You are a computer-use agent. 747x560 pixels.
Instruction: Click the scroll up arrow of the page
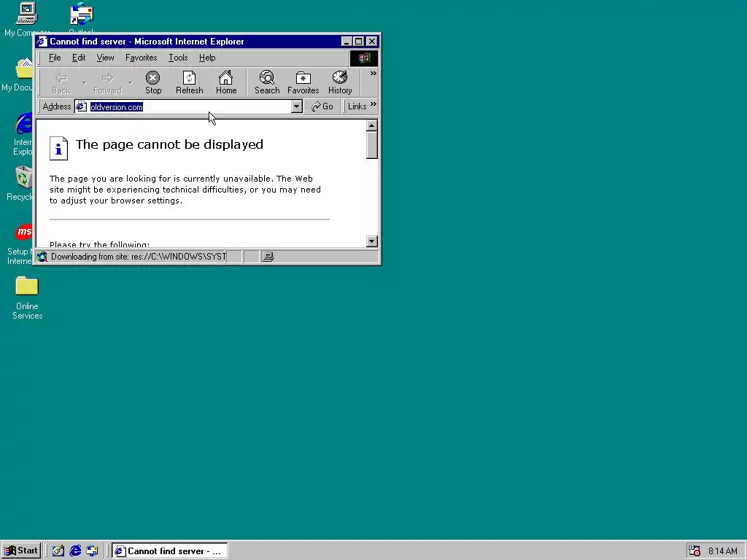point(371,125)
